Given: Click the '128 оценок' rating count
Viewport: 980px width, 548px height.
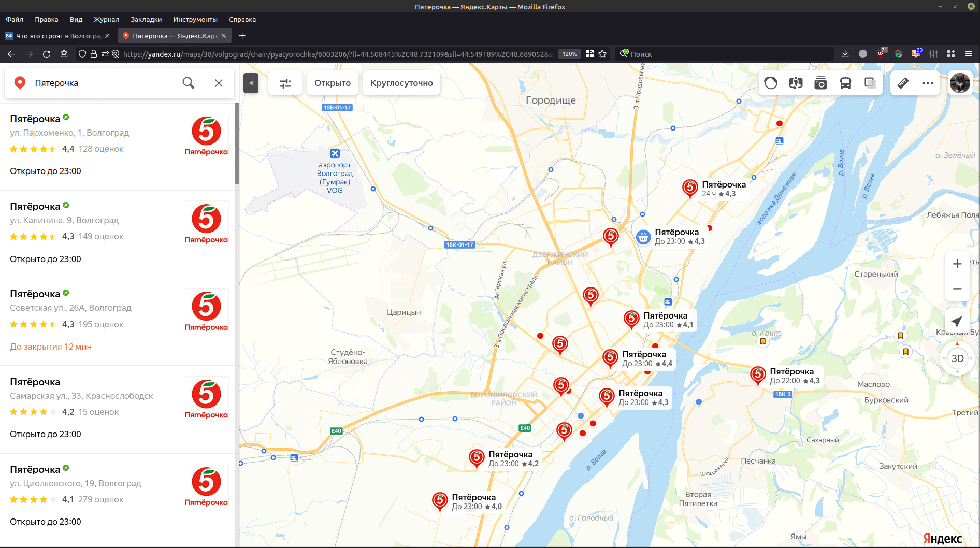Looking at the screenshot, I should [x=100, y=149].
